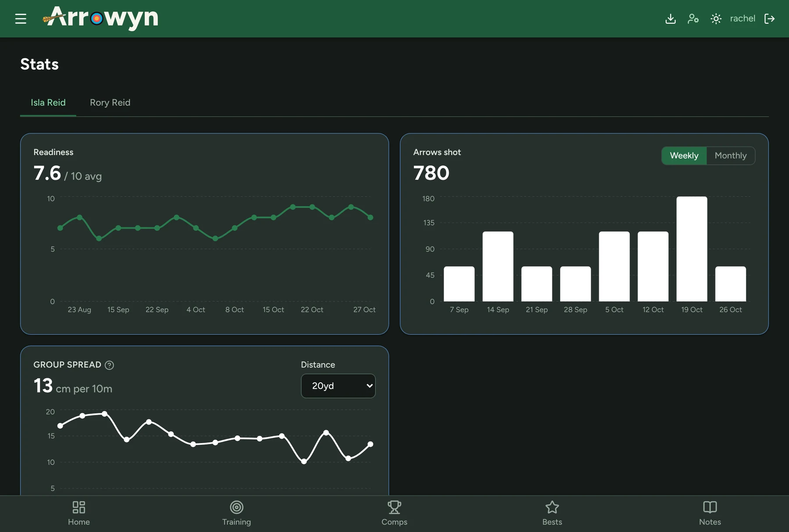Select the Monthly arrows view
The height and width of the screenshot is (532, 789).
click(x=730, y=156)
